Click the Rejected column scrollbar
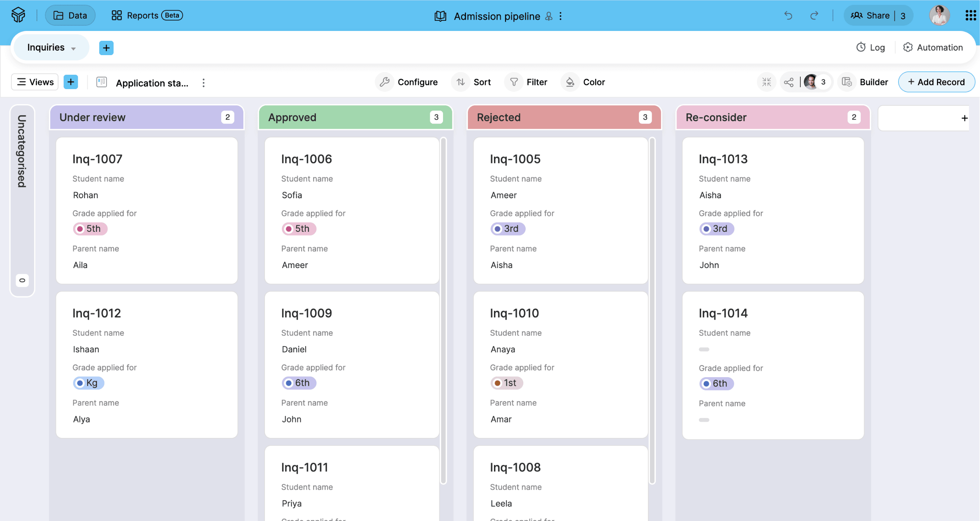The image size is (980, 521). [652, 311]
